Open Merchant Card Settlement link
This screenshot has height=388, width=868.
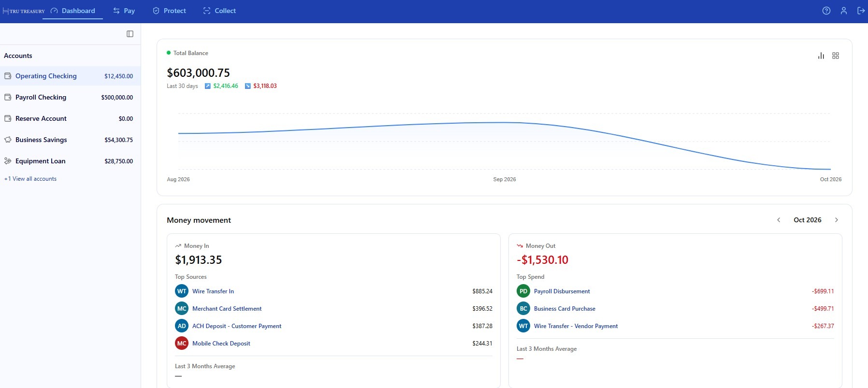(x=227, y=309)
